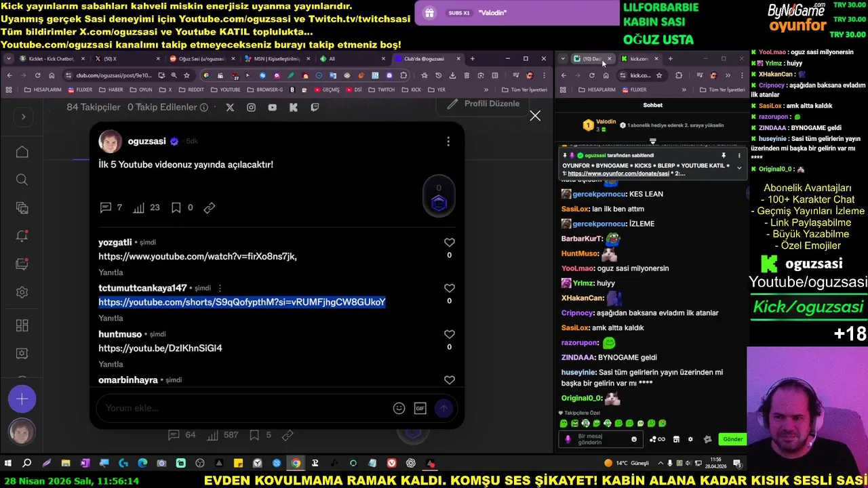Open Chrome from the Windows taskbar
Viewport: 868px width, 488px height.
(296, 464)
